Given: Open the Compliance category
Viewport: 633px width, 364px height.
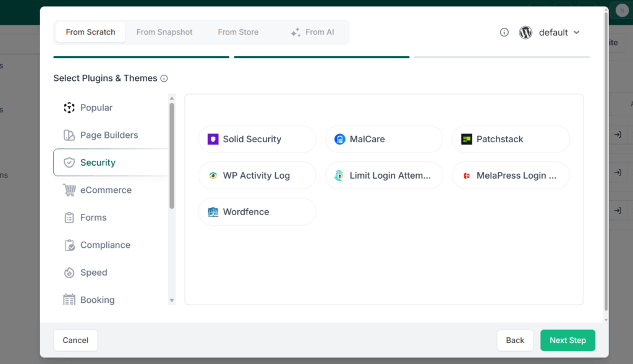Looking at the screenshot, I should click(x=111, y=245).
